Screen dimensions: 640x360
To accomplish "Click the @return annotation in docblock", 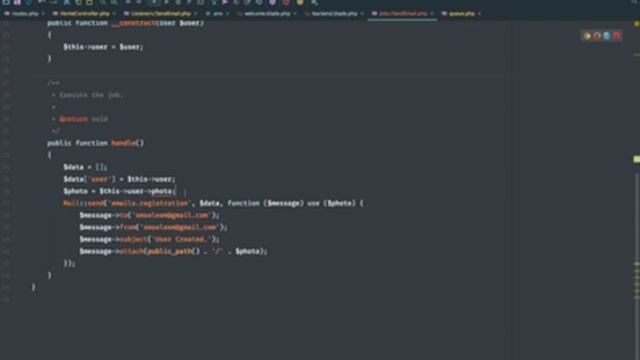I will coord(73,119).
